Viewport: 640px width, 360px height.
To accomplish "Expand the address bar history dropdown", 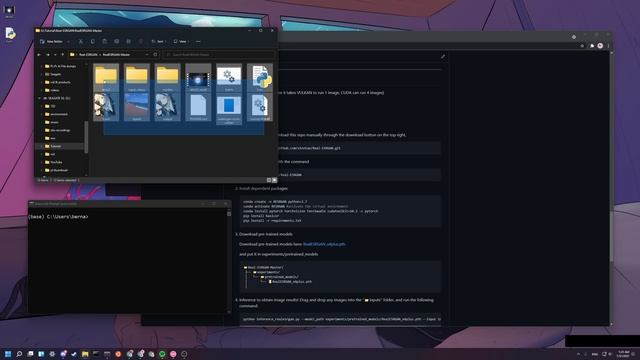I will coord(147,54).
